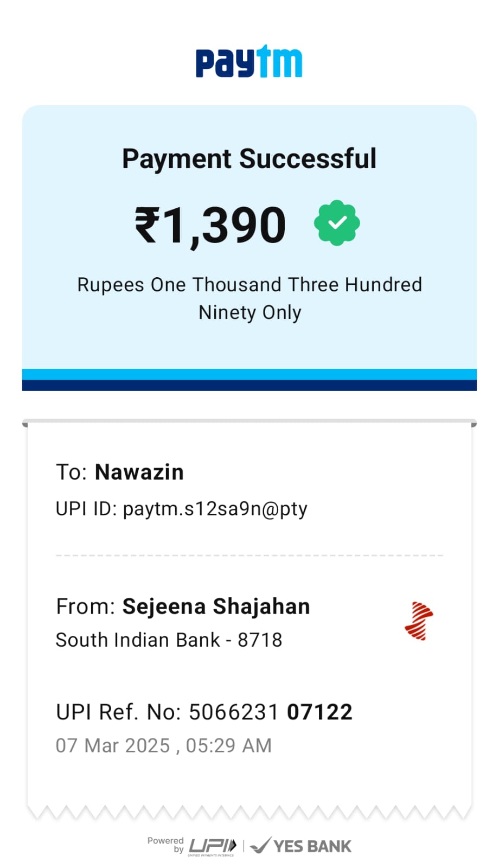Click the zigzag bottom edge of receipt
Screen dimensions: 499x868
coord(249,812)
